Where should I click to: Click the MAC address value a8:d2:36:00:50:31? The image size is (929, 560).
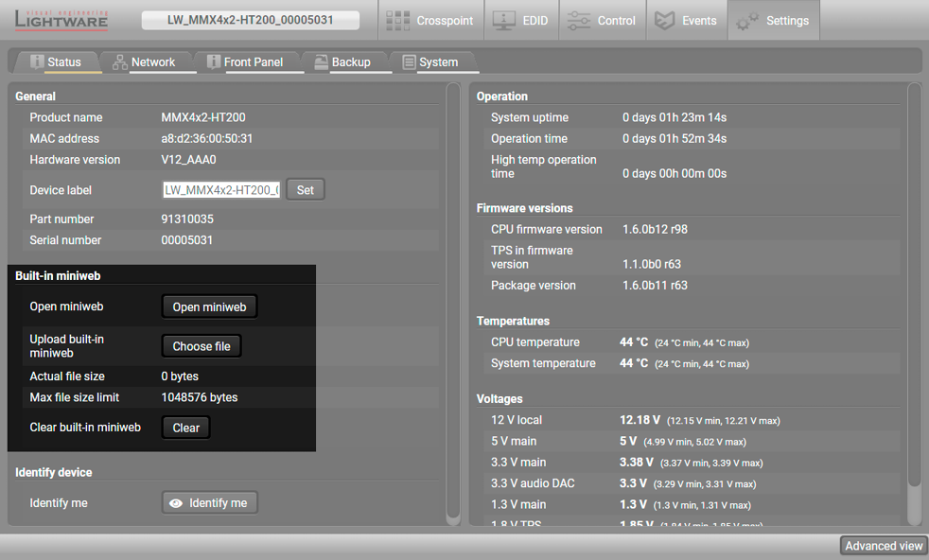tap(207, 139)
